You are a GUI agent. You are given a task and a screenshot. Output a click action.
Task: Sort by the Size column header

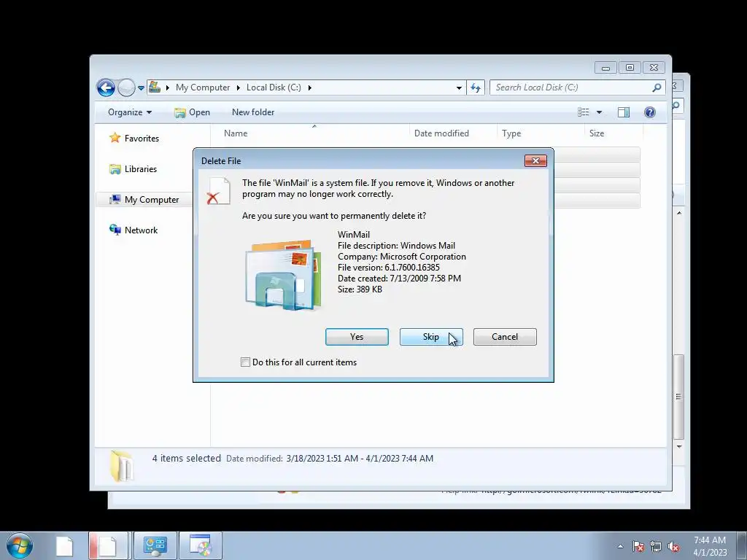tap(614, 133)
